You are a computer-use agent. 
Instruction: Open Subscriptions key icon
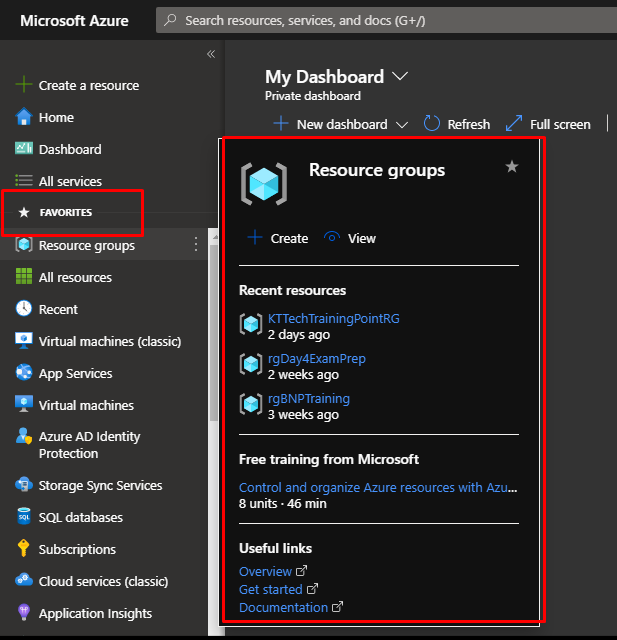pyautogui.click(x=24, y=549)
